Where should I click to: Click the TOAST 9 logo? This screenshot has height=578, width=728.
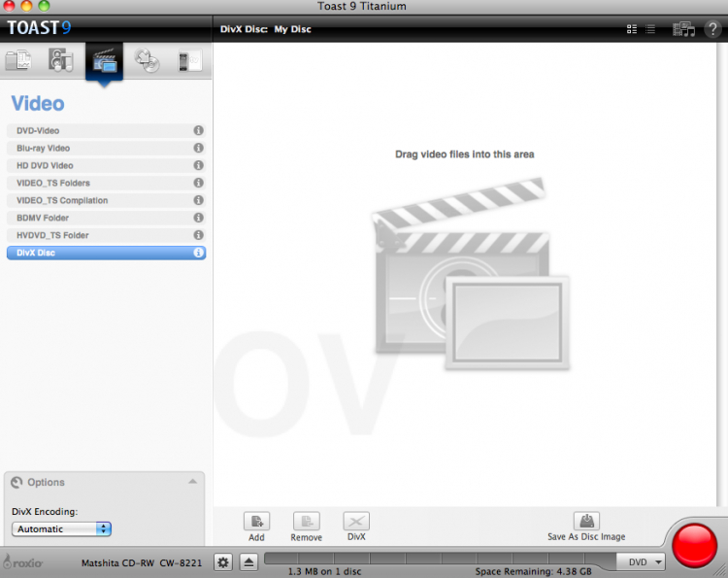pyautogui.click(x=39, y=28)
